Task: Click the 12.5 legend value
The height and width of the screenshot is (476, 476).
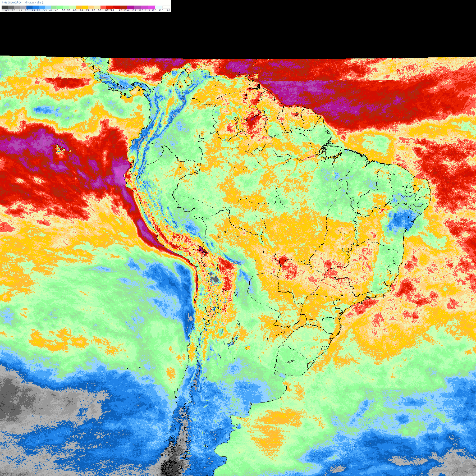Action: [x=161, y=10]
